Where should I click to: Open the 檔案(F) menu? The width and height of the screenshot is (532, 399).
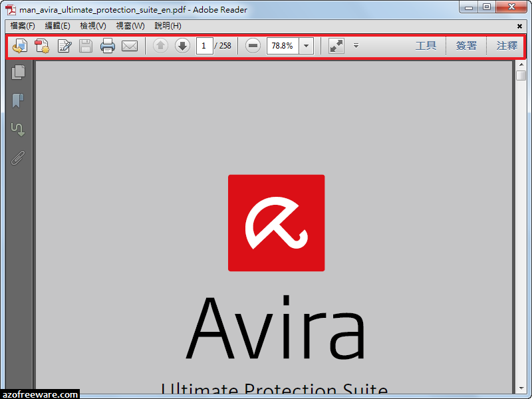23,26
